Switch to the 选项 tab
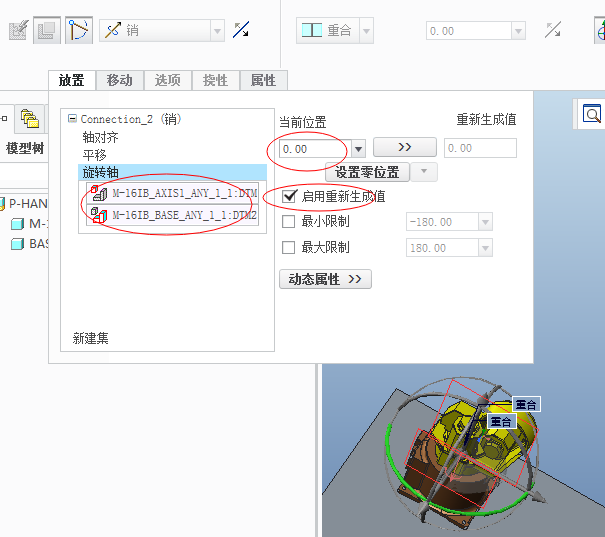Viewport: 605px width, 537px height. [167, 80]
